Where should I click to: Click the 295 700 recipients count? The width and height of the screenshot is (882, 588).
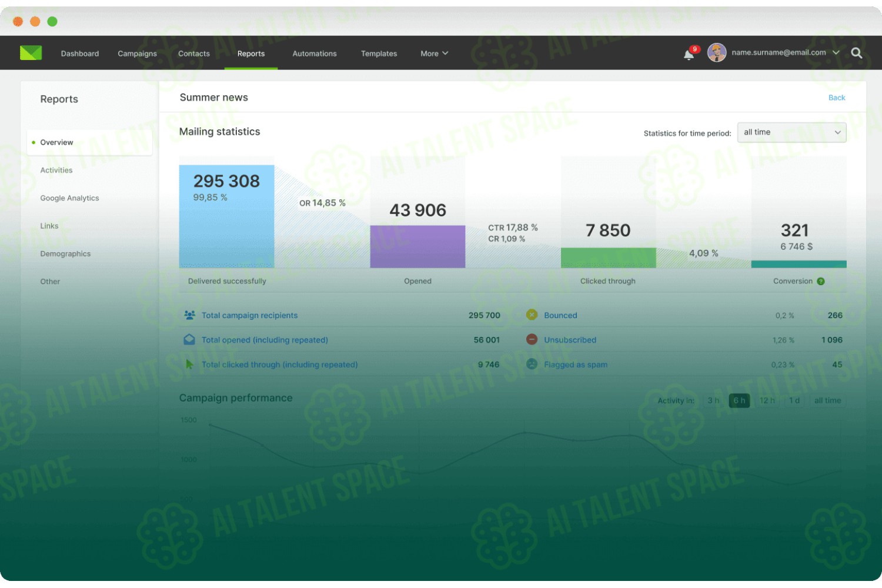484,315
